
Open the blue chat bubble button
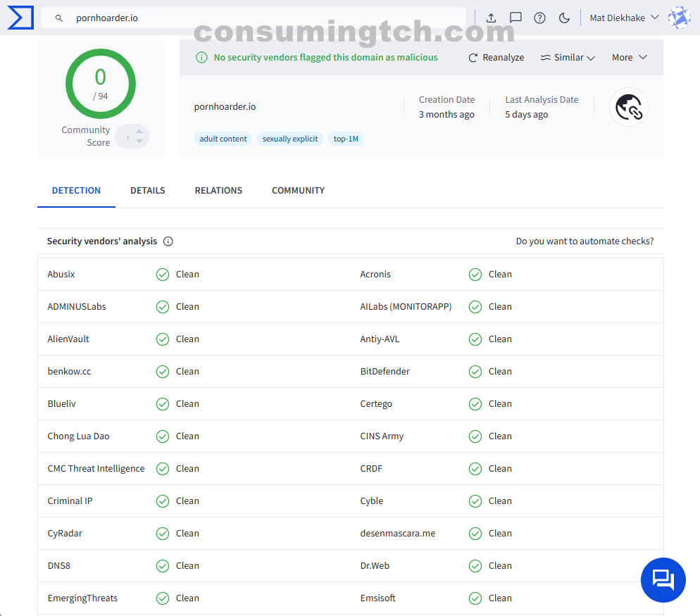[x=663, y=580]
